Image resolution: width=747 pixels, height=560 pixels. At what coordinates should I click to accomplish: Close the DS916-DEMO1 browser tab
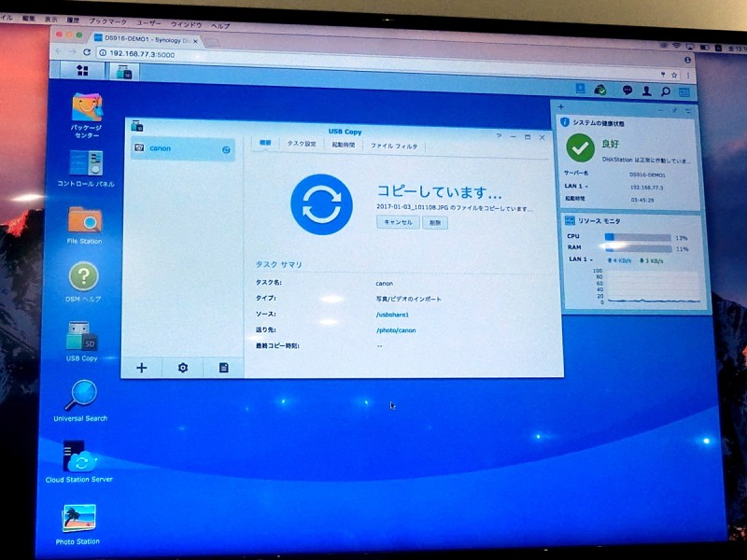195,41
